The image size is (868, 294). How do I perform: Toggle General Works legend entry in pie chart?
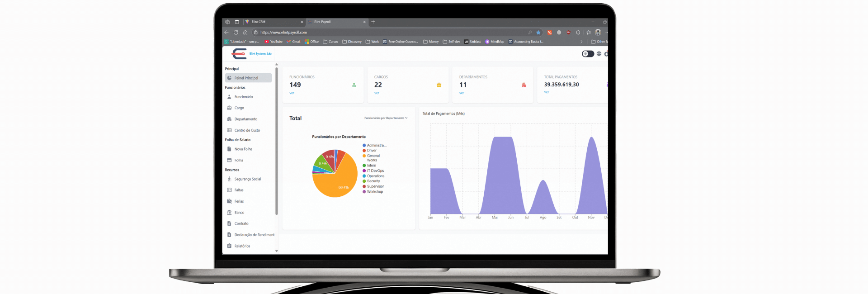373,156
